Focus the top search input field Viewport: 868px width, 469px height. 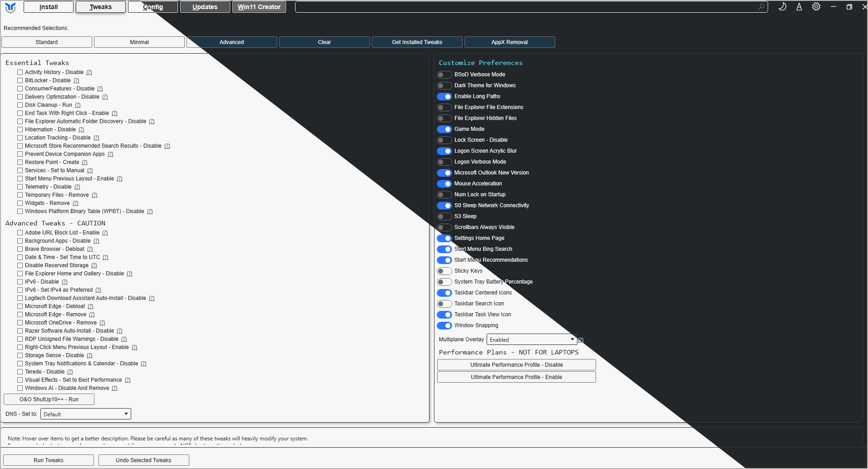(x=527, y=7)
